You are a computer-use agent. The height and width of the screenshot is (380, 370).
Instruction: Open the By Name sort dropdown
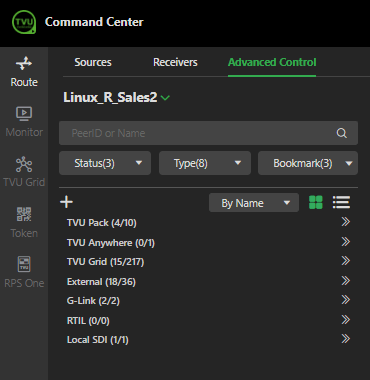point(254,203)
